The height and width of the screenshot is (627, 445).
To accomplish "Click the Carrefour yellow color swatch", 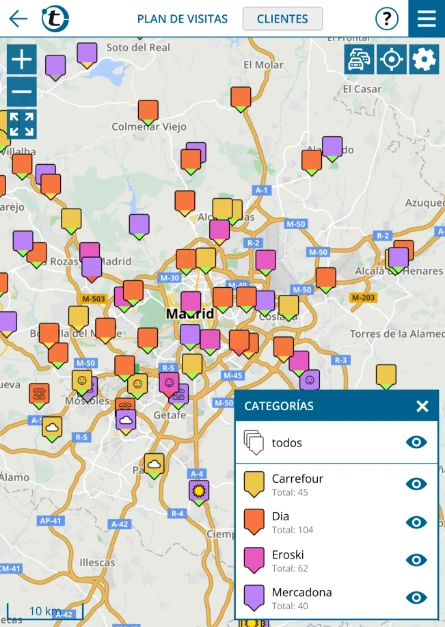I will 254,484.
